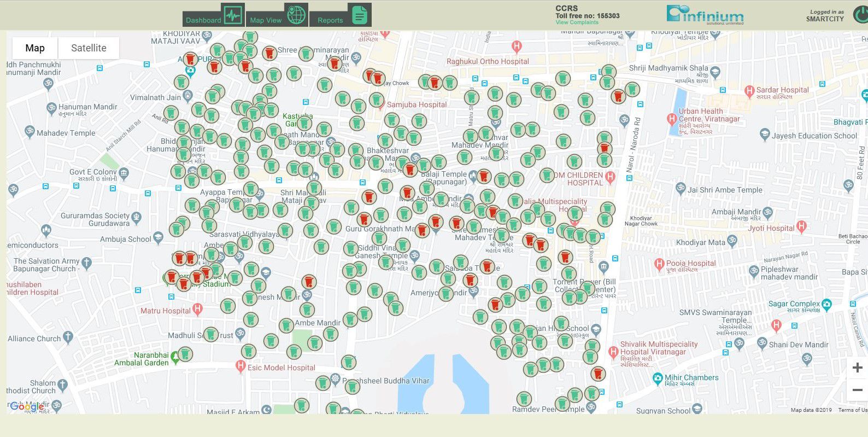Zoom out with the minus button
The width and height of the screenshot is (868, 437).
pyautogui.click(x=857, y=390)
